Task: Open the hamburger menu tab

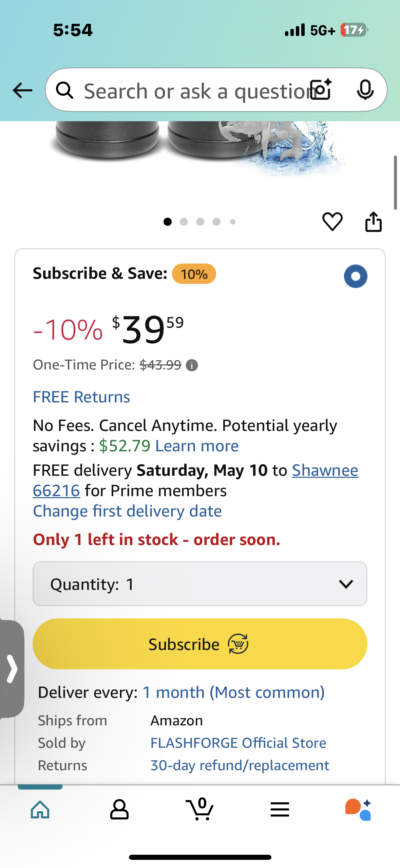Action: click(280, 809)
